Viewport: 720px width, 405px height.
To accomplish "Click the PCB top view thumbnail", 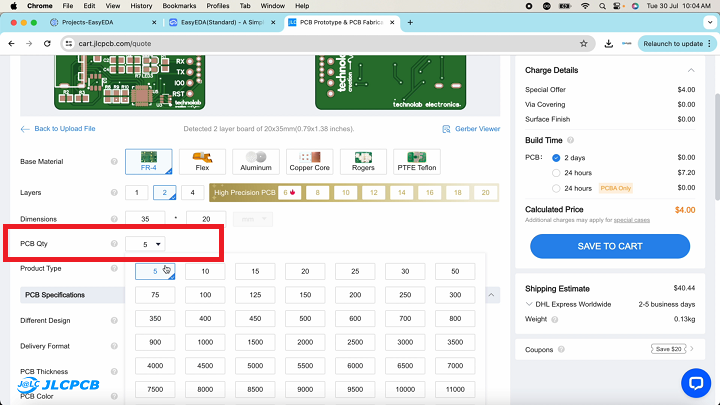I will 129,82.
